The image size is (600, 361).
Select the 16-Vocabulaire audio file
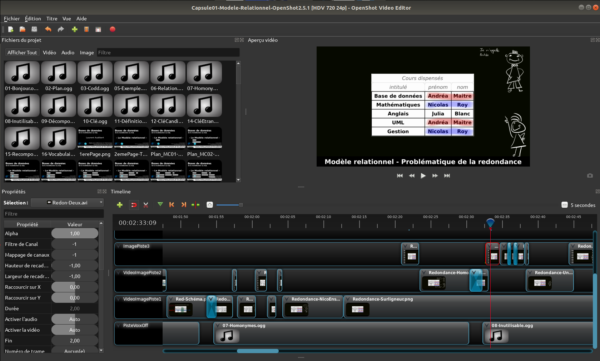pyautogui.click(x=59, y=142)
